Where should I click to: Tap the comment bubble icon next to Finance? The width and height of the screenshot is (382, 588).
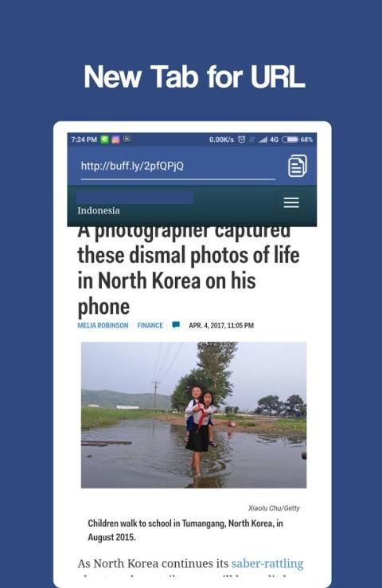[x=176, y=325]
